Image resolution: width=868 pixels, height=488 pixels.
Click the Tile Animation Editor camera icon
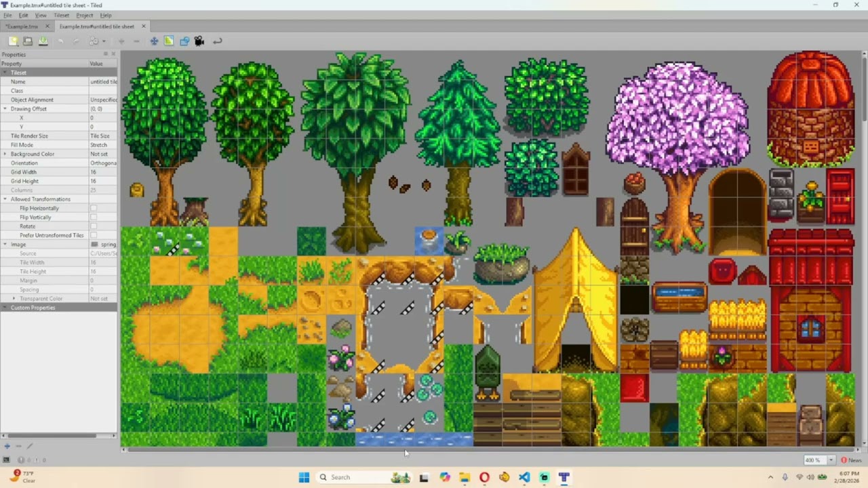[199, 41]
